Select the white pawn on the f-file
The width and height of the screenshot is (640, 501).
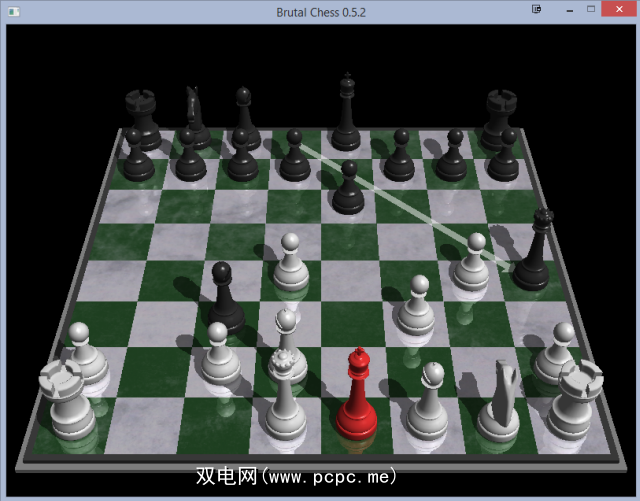[x=416, y=306]
